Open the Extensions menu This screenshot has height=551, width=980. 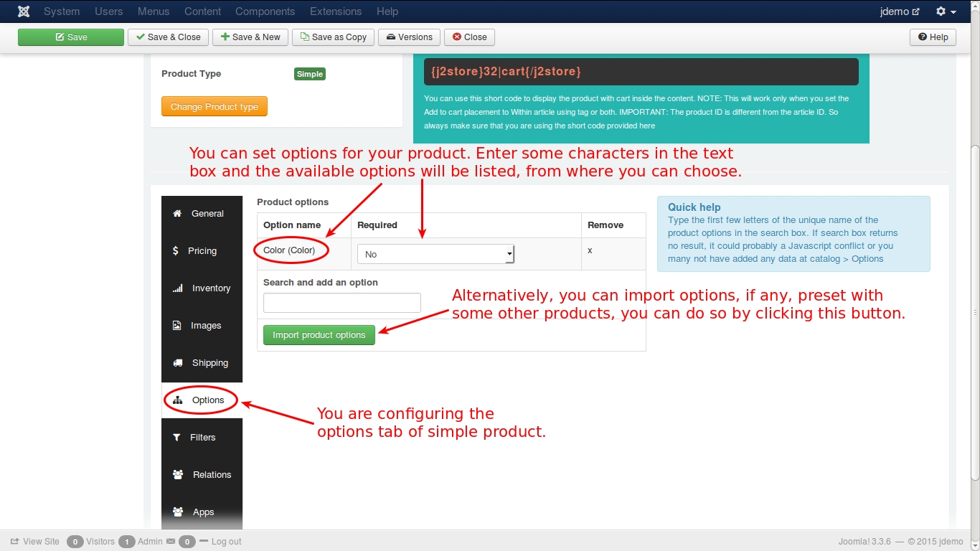click(336, 11)
